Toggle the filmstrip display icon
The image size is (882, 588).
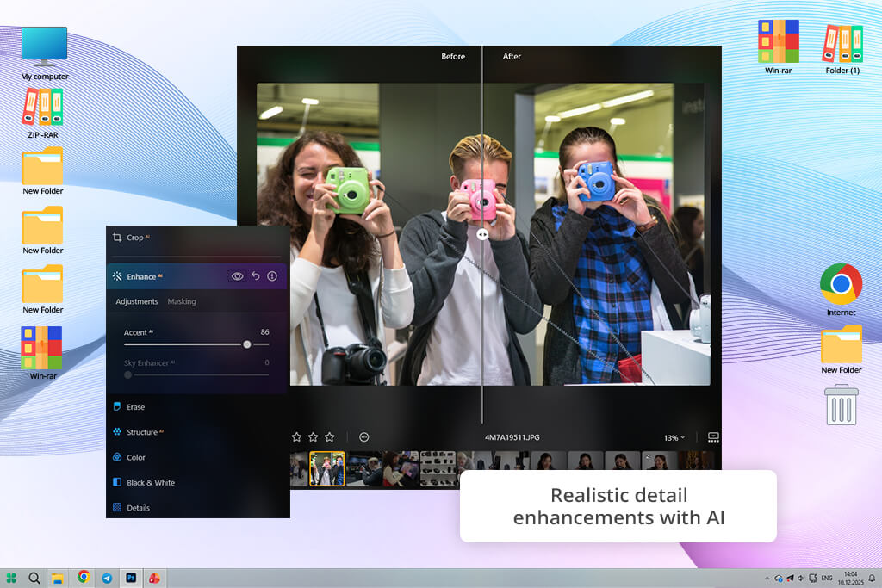pos(713,436)
